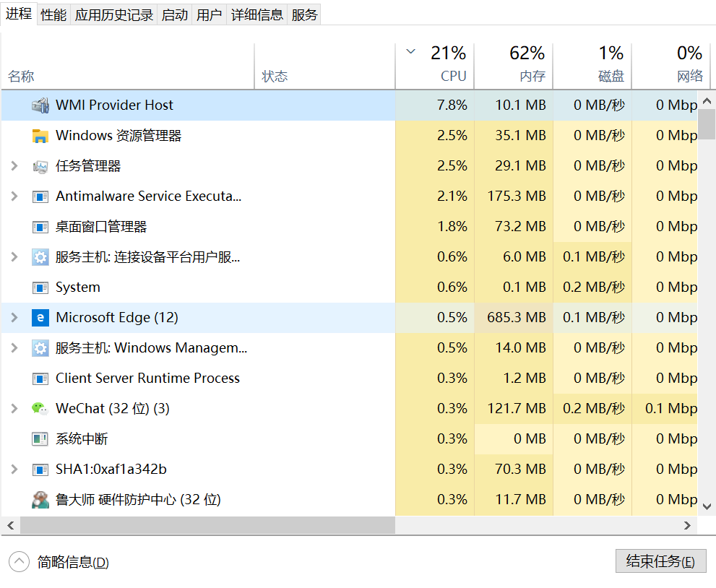The image size is (716, 588).
Task: Expand the Antimalware Service Executable entry
Action: click(14, 196)
